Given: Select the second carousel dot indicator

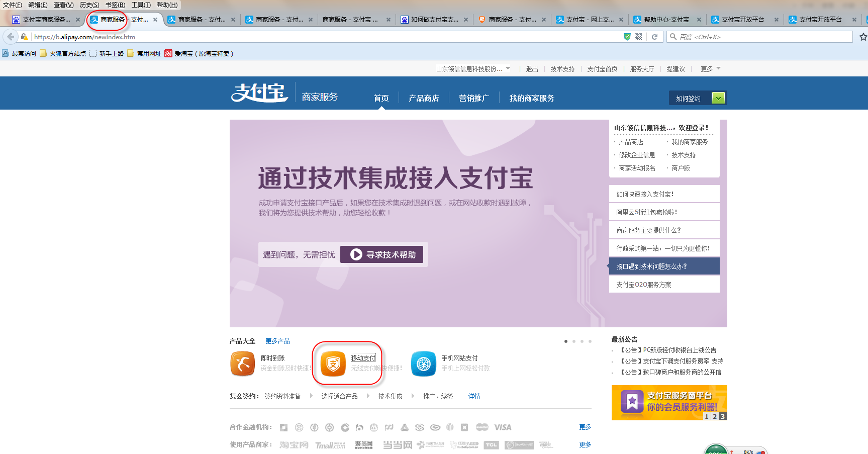Looking at the screenshot, I should 574,341.
